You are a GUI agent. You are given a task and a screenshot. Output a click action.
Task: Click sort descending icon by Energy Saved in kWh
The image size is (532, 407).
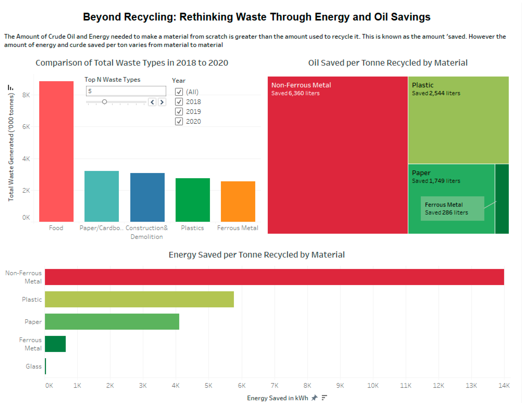click(324, 398)
